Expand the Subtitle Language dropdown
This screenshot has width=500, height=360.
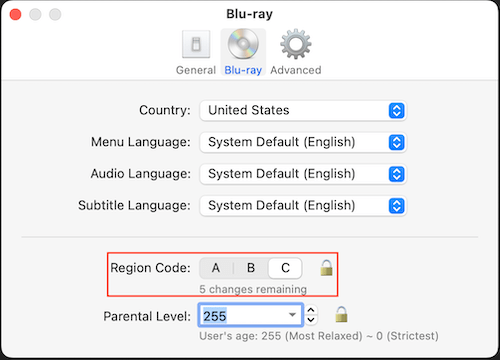click(303, 205)
